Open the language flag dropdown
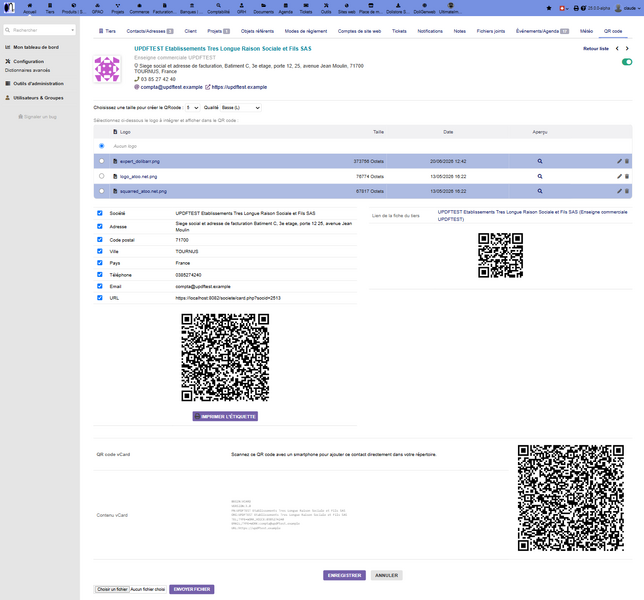The height and width of the screenshot is (600, 644). point(564,8)
